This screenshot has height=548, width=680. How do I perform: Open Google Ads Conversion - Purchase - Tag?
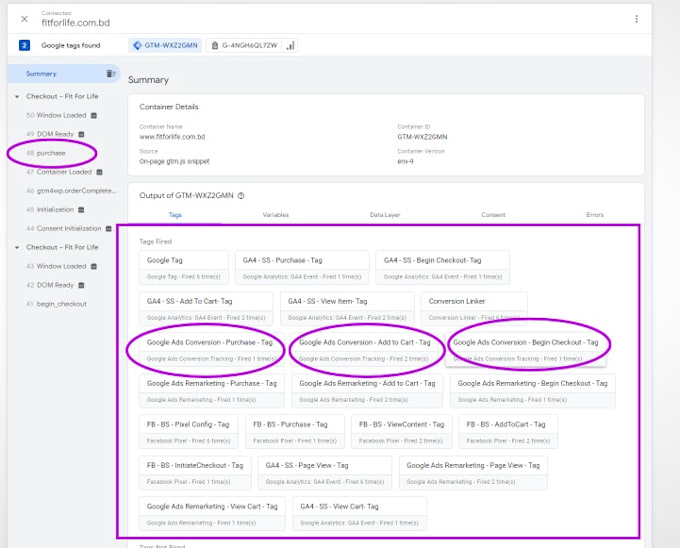212,350
